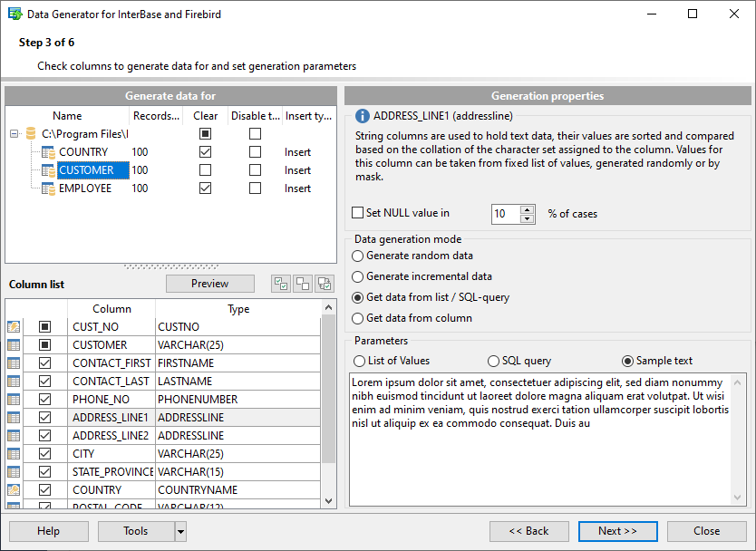Uncheck the PHONE_NO column checkbox
Image resolution: width=756 pixels, height=551 pixels.
pyautogui.click(x=44, y=399)
